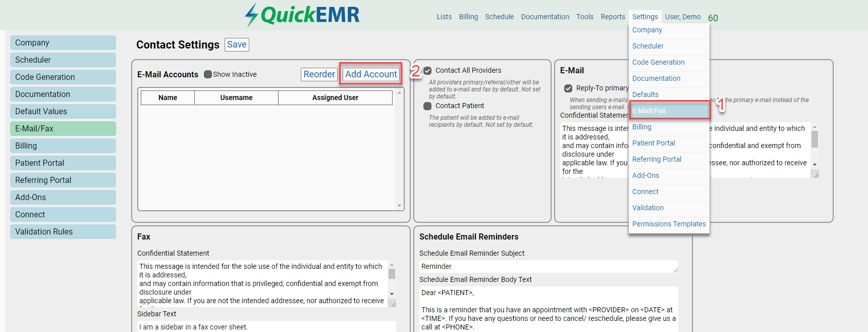Viewport: 868px width, 332px height.
Task: Click accounts table scrollbar down arrow
Action: click(x=399, y=206)
